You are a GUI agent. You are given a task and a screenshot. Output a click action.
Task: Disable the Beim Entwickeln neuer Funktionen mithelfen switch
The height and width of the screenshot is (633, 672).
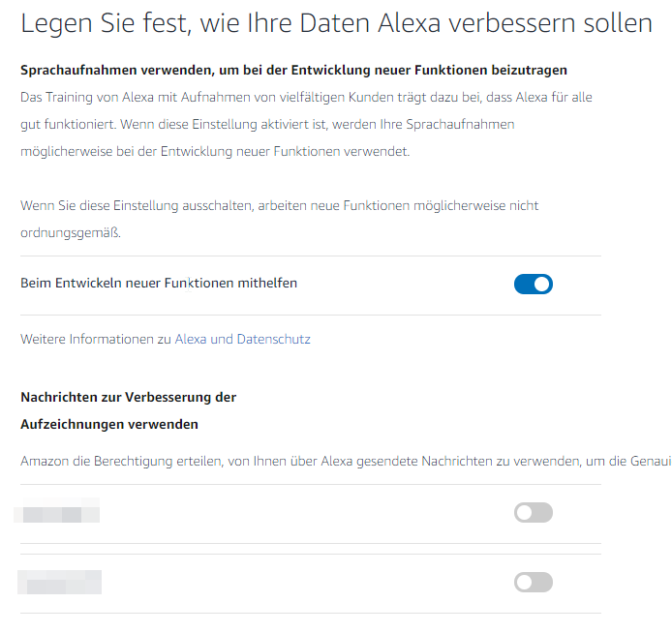(534, 284)
